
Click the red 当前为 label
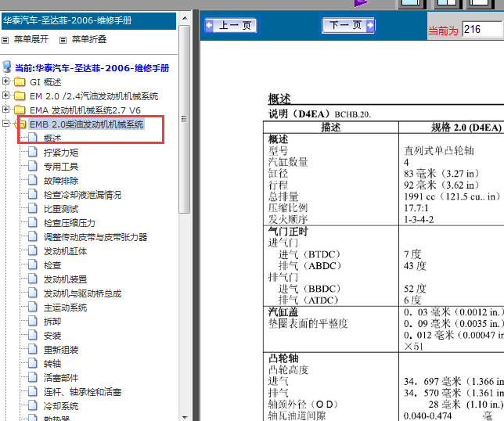[x=443, y=31]
